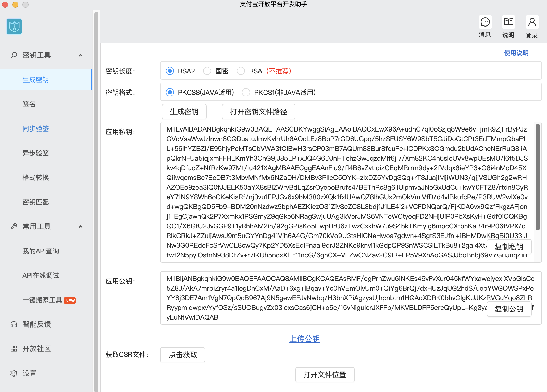Open 我的API查询 in sidebar
Screen dimensions: 547x392
point(46,251)
